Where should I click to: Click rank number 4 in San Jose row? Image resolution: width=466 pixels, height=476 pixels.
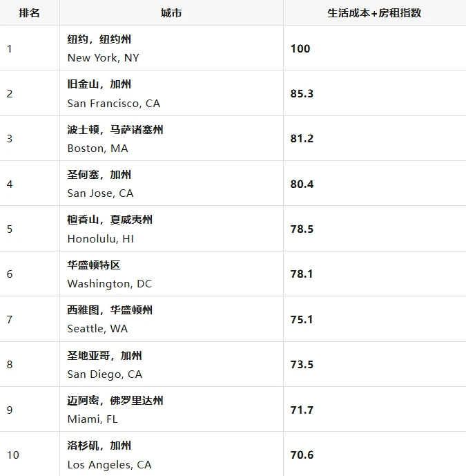pos(10,184)
